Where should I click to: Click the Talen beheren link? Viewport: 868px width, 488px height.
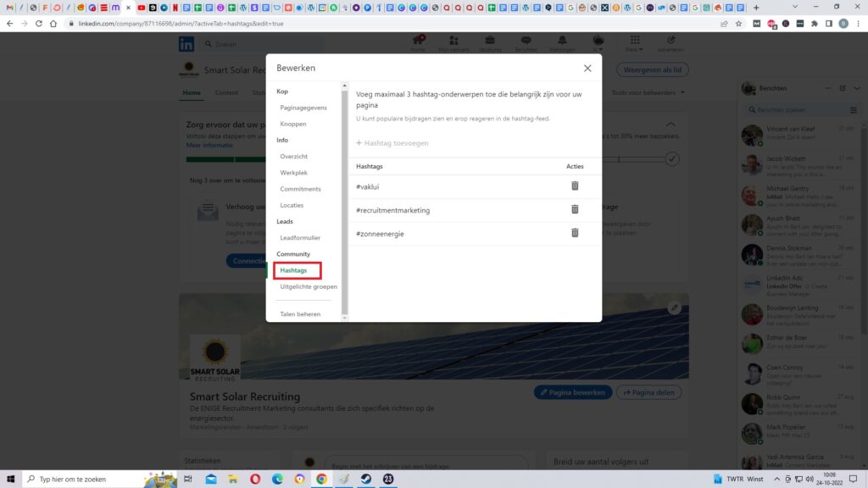pyautogui.click(x=300, y=313)
